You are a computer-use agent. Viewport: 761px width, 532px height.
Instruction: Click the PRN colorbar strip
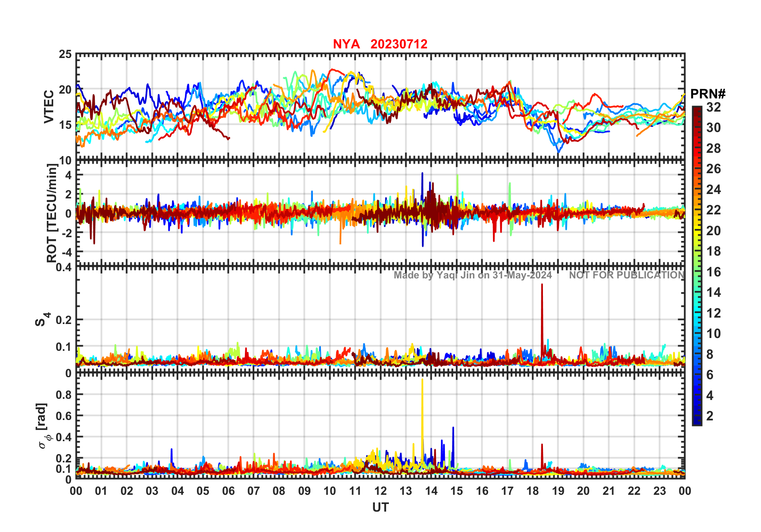[697, 266]
